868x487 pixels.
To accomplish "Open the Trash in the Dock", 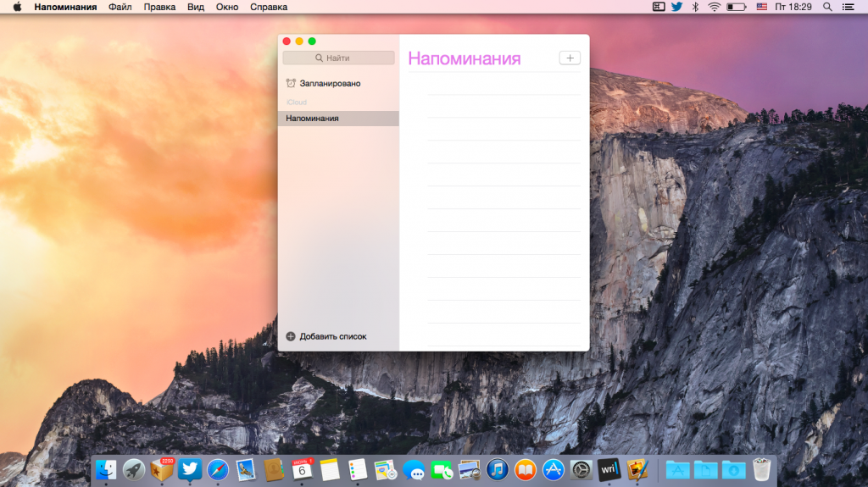I will [761, 469].
